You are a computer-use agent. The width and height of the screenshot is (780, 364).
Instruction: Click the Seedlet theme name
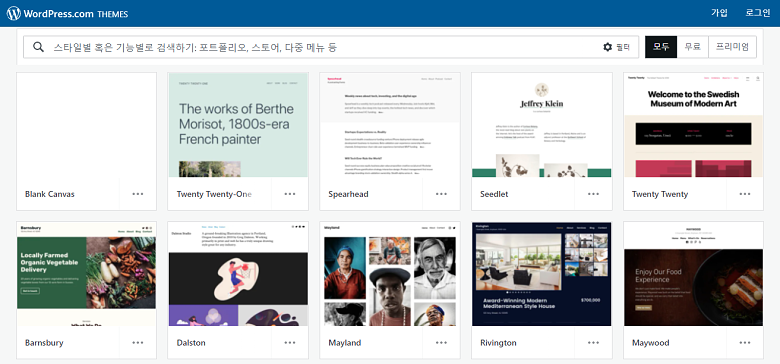494,194
